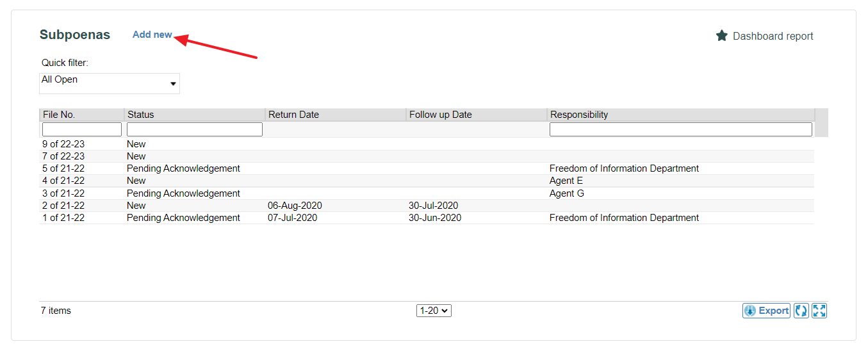Refresh the subpoenas list
Screen dimensions: 868x351
tap(801, 311)
